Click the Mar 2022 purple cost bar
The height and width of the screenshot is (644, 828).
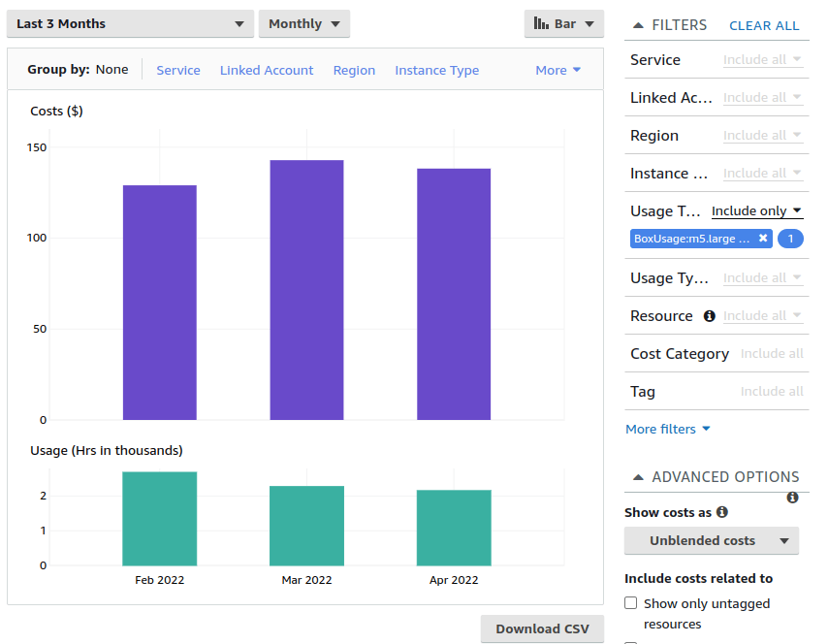(306, 289)
